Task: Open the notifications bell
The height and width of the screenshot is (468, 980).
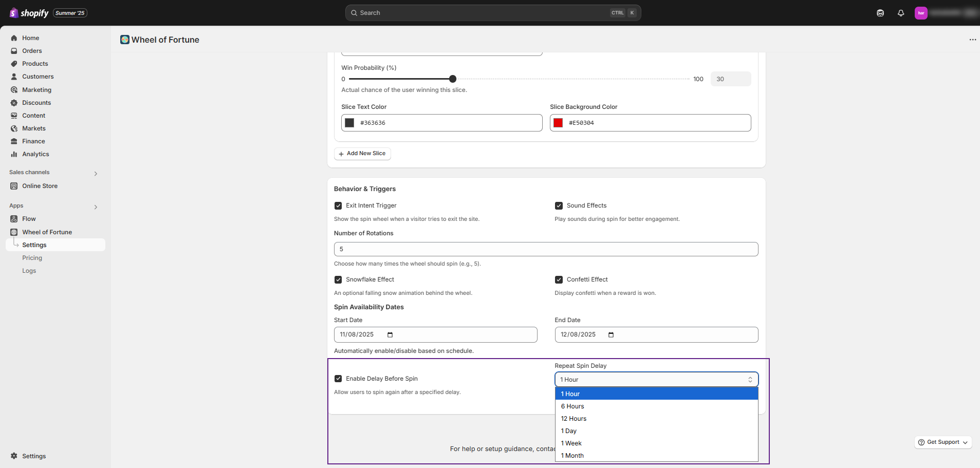Action: click(901, 13)
